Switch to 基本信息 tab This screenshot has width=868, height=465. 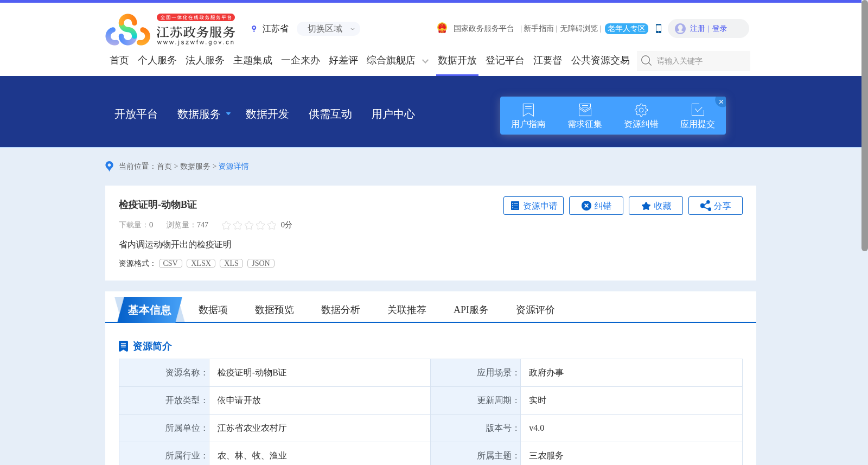pos(149,310)
